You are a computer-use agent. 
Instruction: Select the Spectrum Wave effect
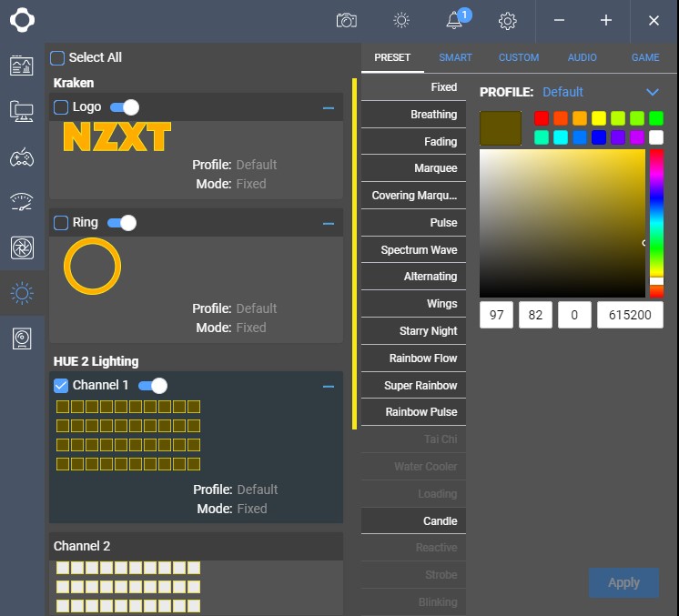[414, 250]
